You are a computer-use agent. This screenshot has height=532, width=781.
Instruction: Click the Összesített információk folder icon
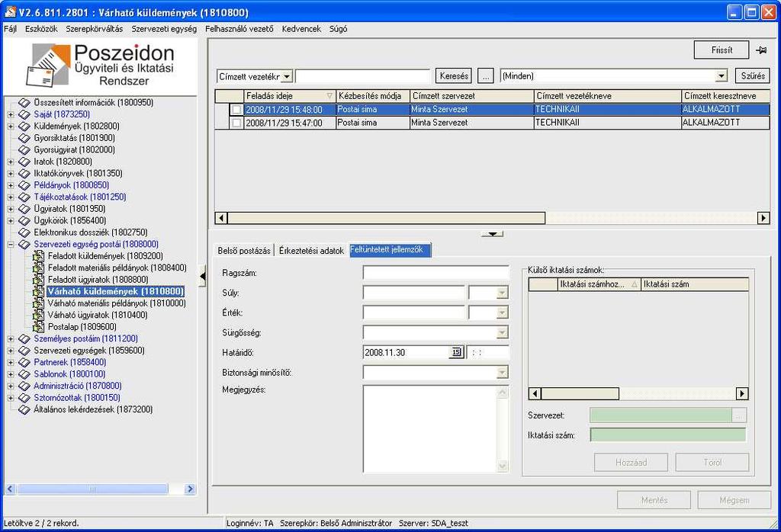24,103
